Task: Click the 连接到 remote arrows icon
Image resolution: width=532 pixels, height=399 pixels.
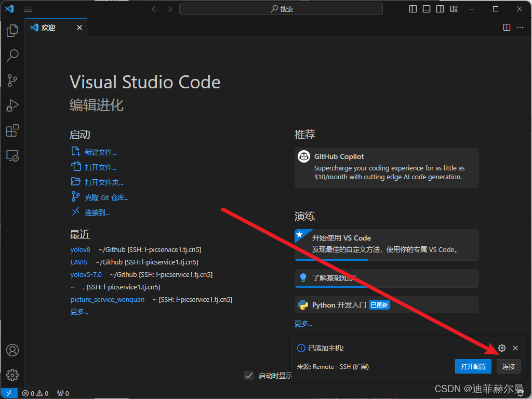Action: 75,212
